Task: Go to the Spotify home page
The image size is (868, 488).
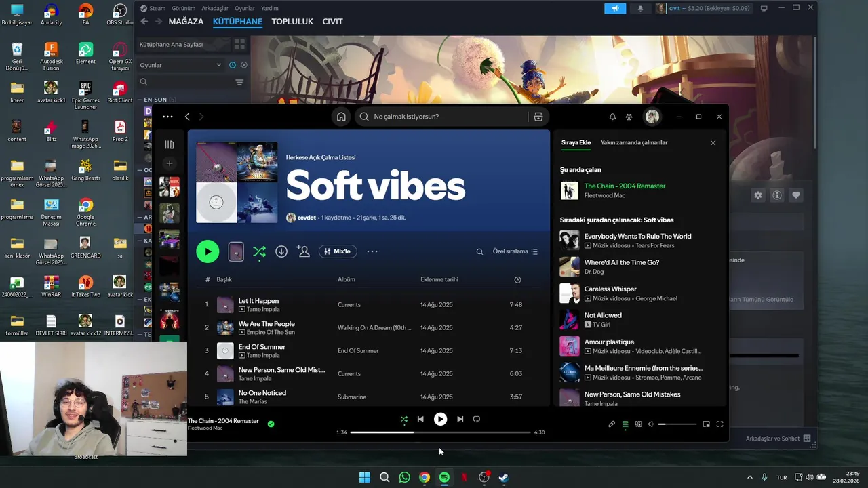Action: [x=341, y=117]
